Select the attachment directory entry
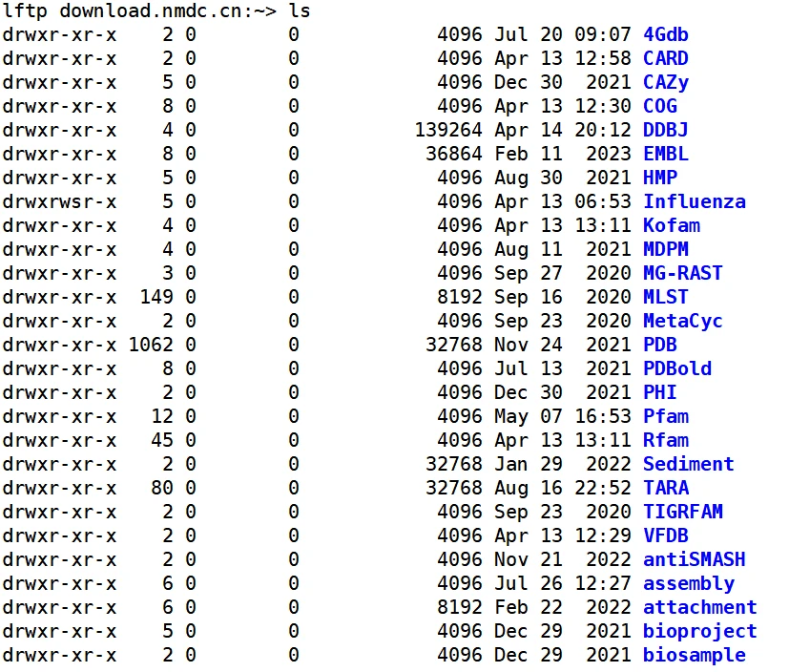The height and width of the screenshot is (672, 789). coord(699,607)
